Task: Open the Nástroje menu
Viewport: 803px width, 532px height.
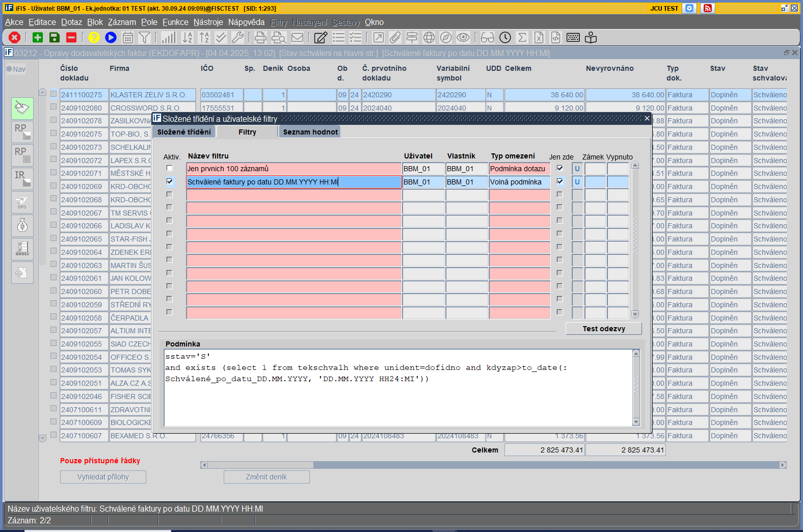Action: [208, 22]
